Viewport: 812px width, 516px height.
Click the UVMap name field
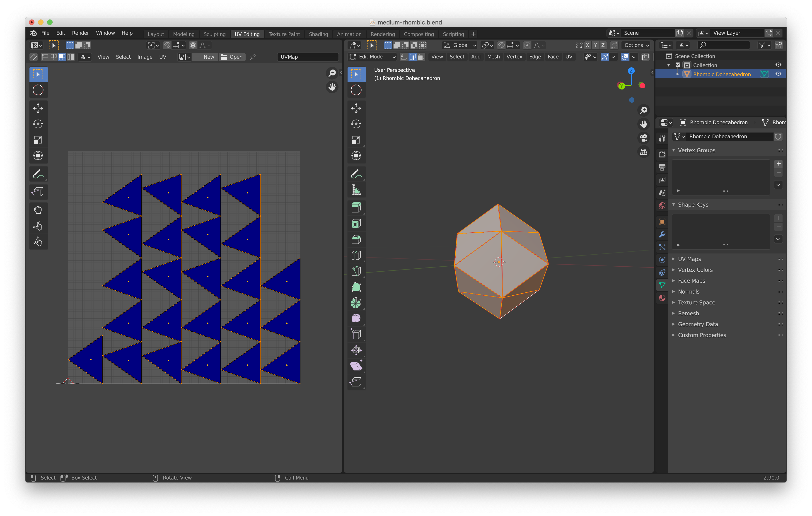[307, 57]
